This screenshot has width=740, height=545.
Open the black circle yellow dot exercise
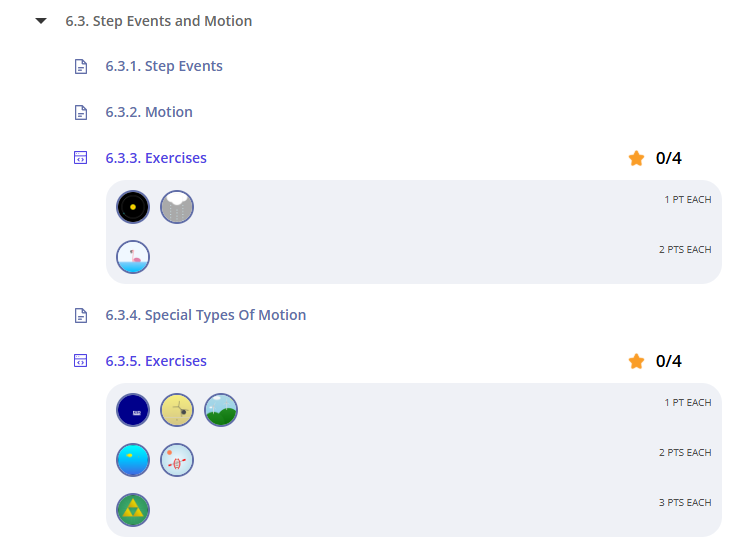133,207
